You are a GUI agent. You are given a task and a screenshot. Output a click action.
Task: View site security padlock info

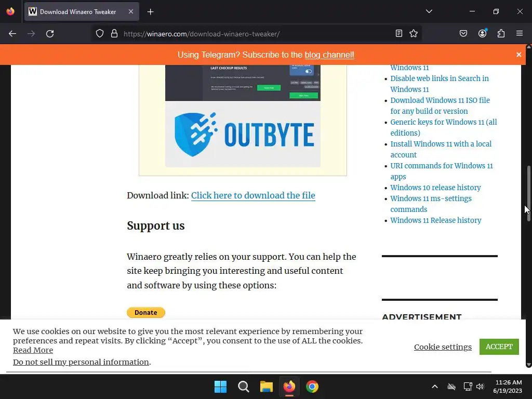pyautogui.click(x=114, y=34)
